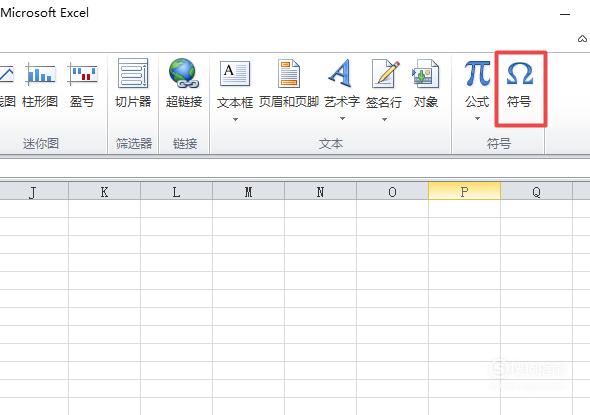The height and width of the screenshot is (415, 590).
Task: Select column O header
Action: 392,192
